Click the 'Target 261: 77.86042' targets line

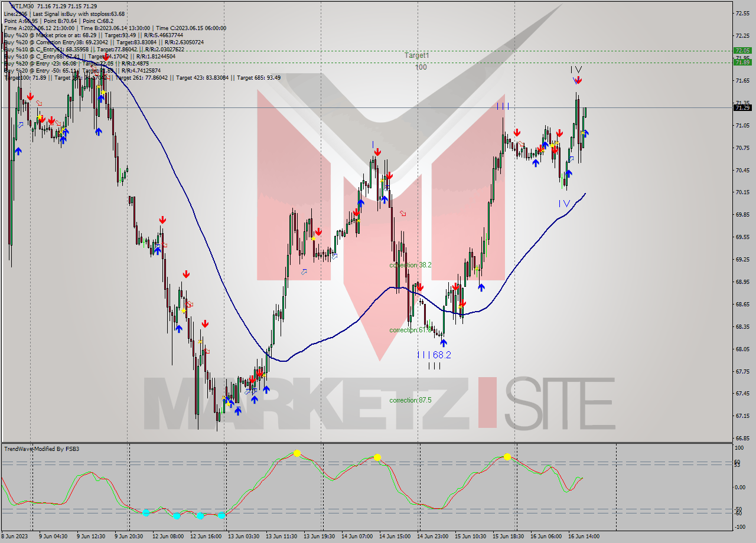click(142, 77)
